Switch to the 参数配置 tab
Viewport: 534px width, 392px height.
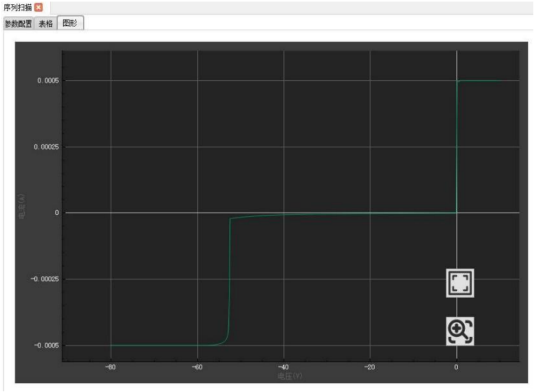(18, 23)
